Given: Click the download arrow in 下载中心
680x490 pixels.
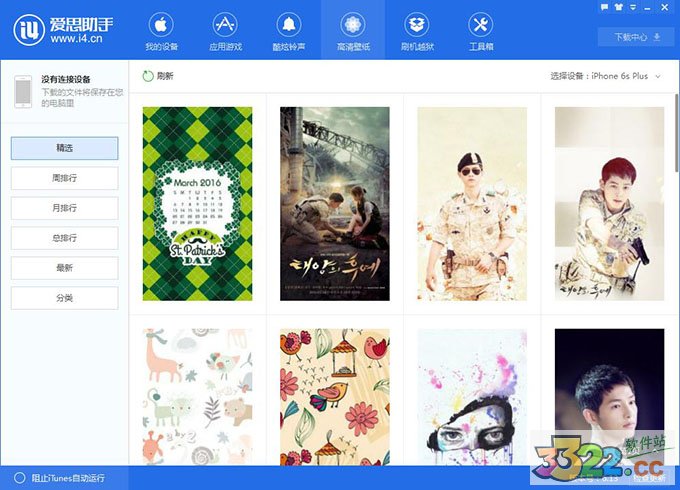Looking at the screenshot, I should click(x=657, y=37).
